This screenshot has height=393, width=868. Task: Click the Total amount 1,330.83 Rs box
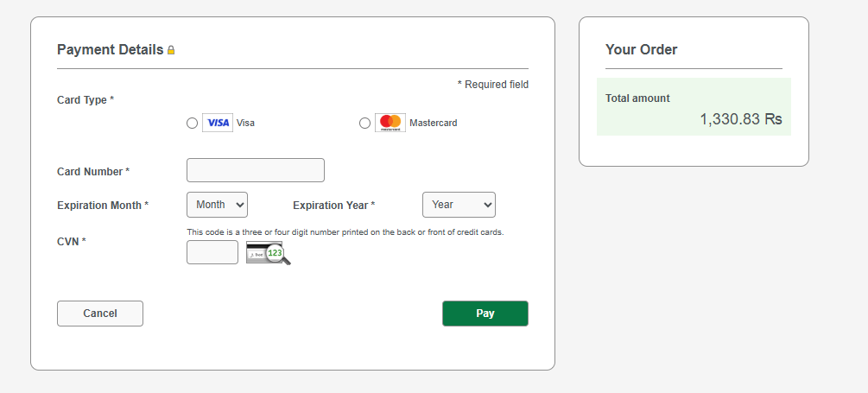click(x=694, y=107)
